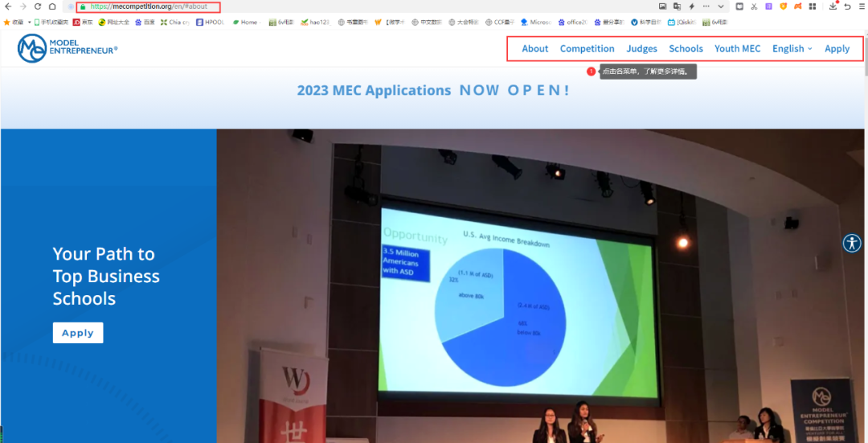The width and height of the screenshot is (868, 443).
Task: Reload the page with refresh button
Action: click(x=38, y=6)
